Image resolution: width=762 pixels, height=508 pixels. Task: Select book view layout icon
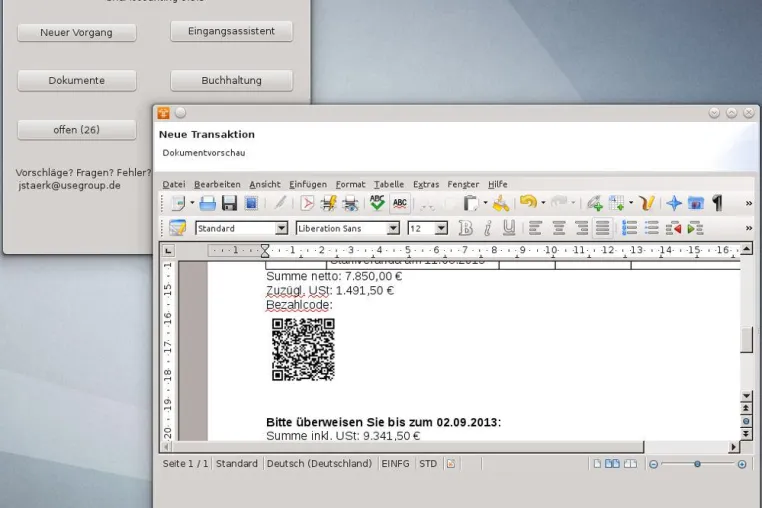tap(630, 464)
